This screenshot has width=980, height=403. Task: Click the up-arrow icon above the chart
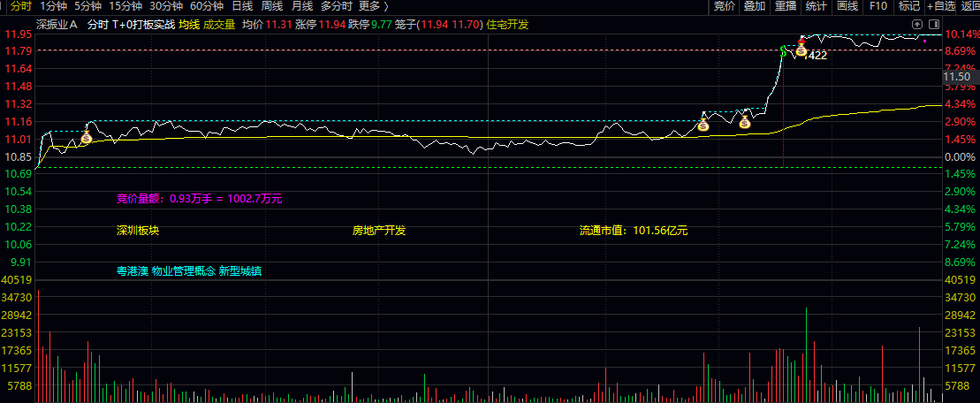[x=917, y=25]
